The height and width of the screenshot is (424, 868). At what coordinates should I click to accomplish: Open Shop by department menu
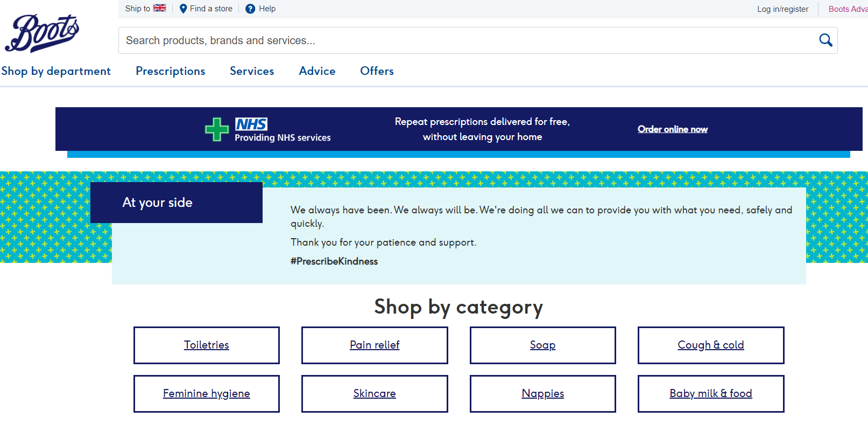click(56, 71)
